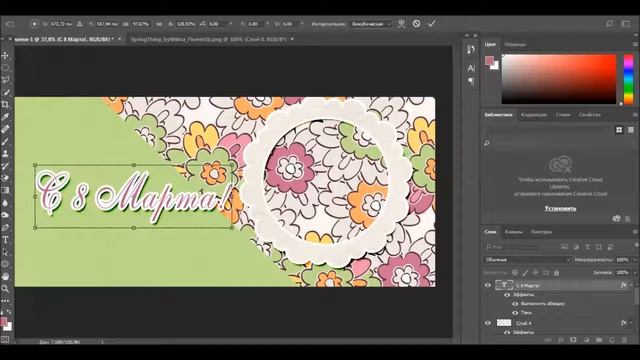Image resolution: width=640 pixels, height=360 pixels.
Task: Open the SpringThing Flowers jpeg document tab
Action: click(x=208, y=39)
